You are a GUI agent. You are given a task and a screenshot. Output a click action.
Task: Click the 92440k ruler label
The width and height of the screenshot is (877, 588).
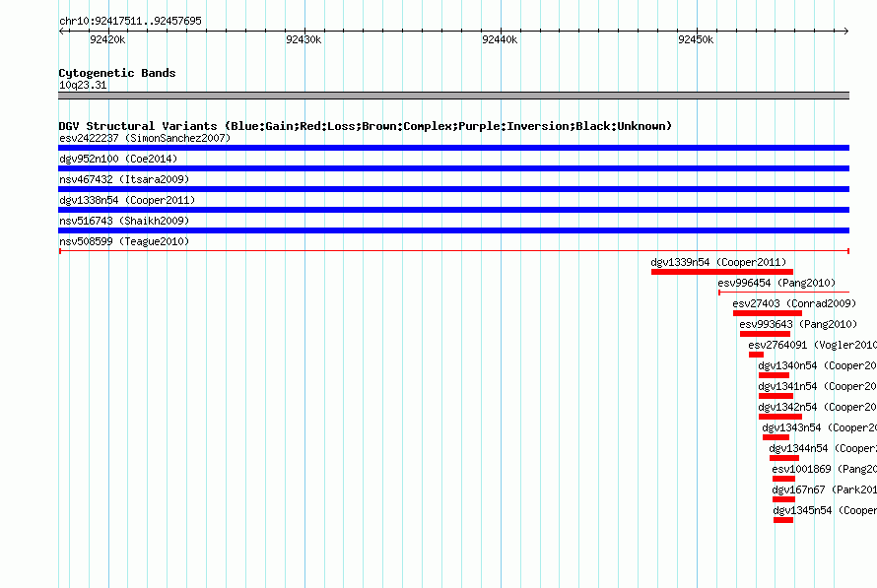500,39
